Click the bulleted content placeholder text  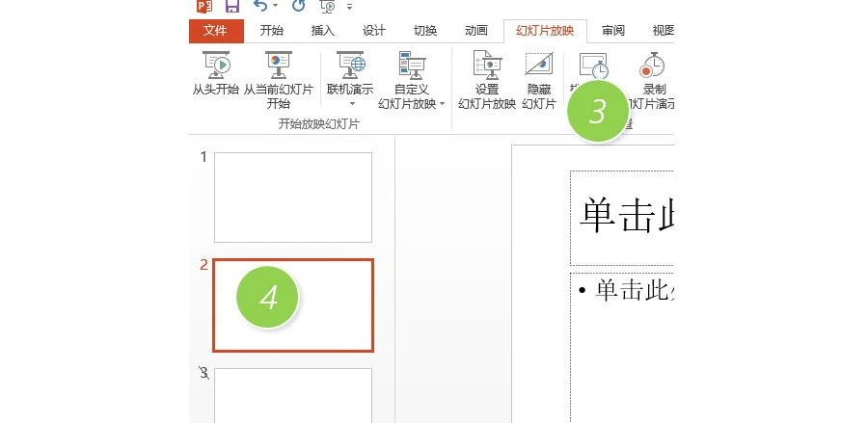click(x=634, y=290)
